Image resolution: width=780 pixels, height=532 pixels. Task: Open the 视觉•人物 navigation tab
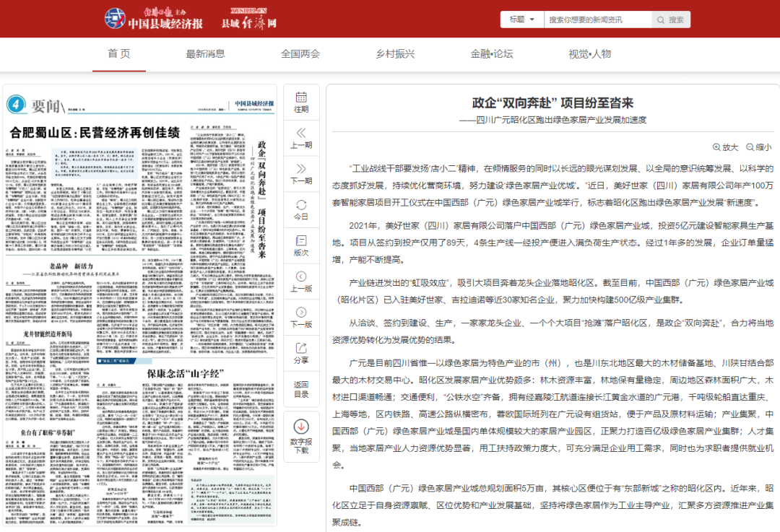click(x=589, y=53)
